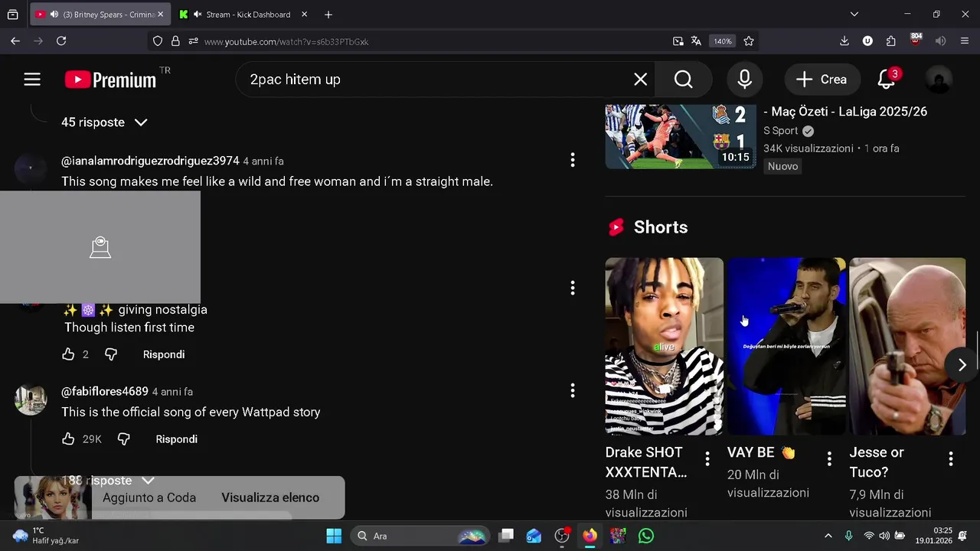Open options for Drake SHOT short

click(707, 458)
